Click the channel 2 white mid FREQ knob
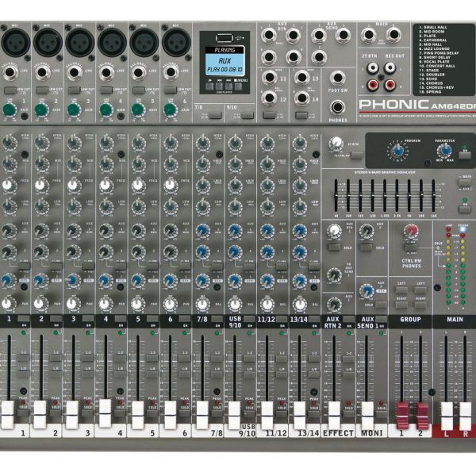Screen dimensions: 476x476 (40, 185)
